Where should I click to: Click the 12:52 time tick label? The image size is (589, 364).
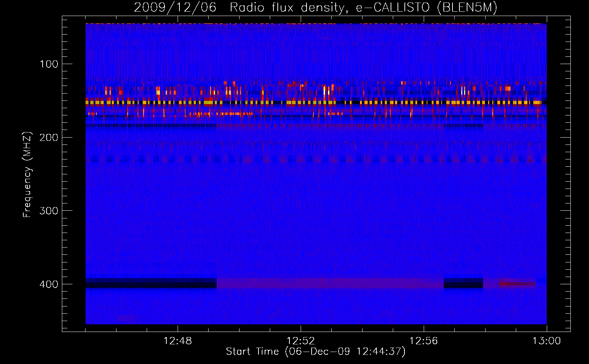(x=301, y=341)
